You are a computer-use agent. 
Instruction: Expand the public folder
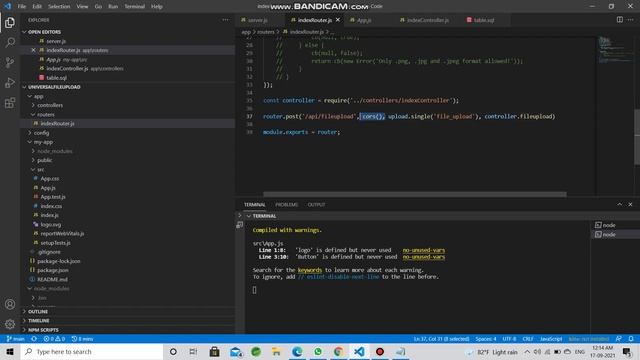pyautogui.click(x=44, y=160)
